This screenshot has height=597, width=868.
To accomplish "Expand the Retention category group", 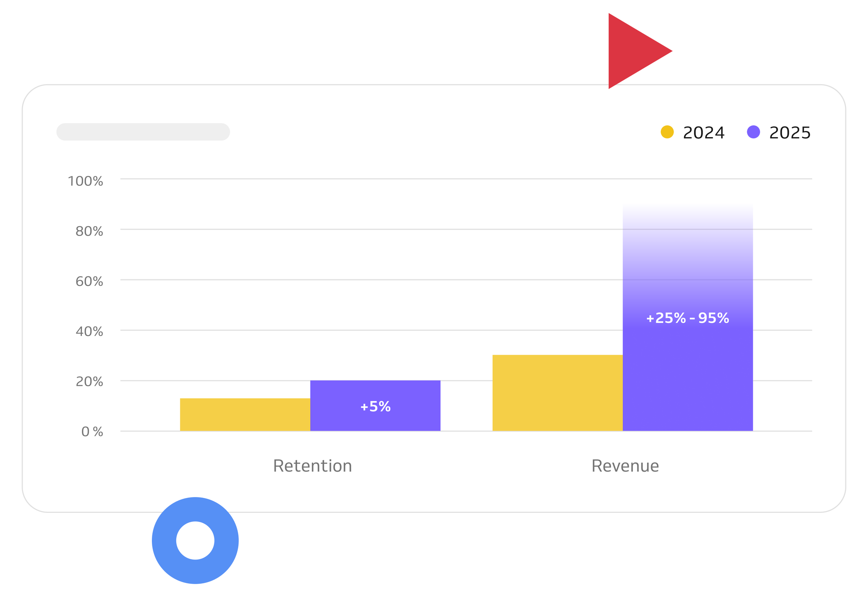I will [x=312, y=465].
